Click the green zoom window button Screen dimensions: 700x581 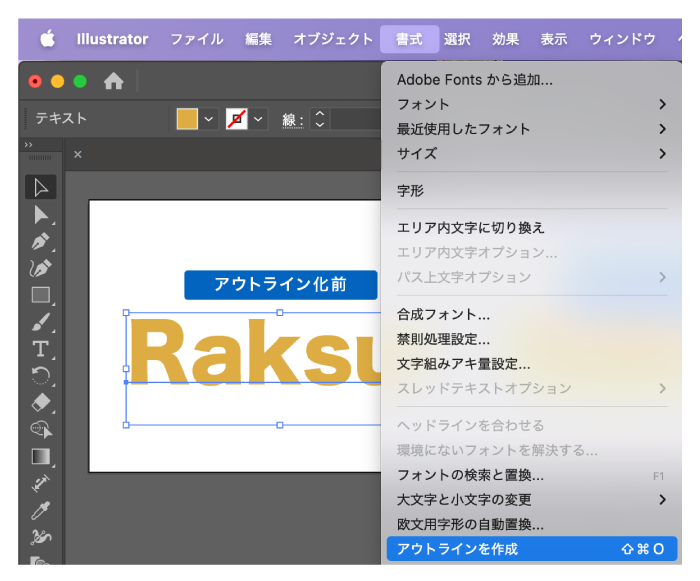tap(80, 81)
